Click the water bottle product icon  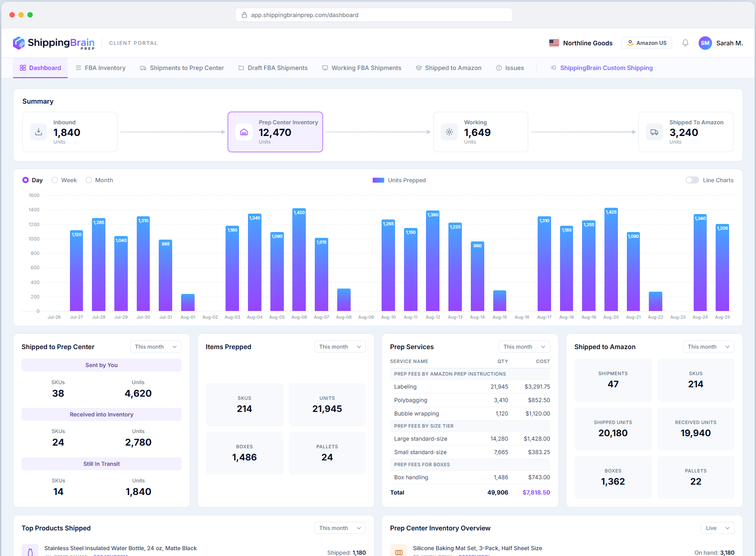(x=30, y=551)
